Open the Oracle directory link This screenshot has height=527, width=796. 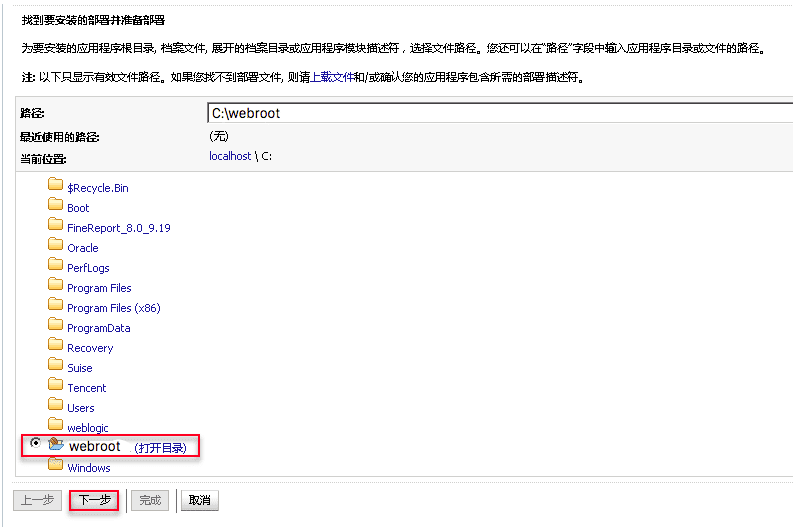tap(83, 248)
